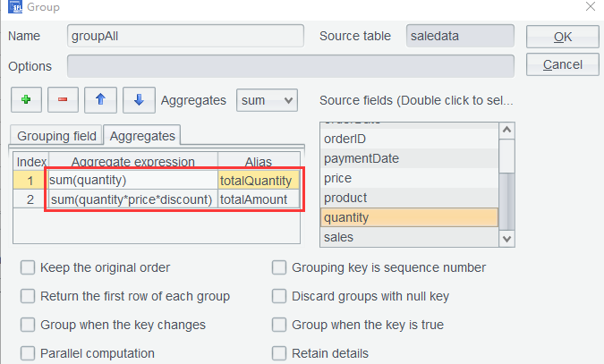Close the Group dialog window
This screenshot has height=364, width=604.
pyautogui.click(x=589, y=7)
